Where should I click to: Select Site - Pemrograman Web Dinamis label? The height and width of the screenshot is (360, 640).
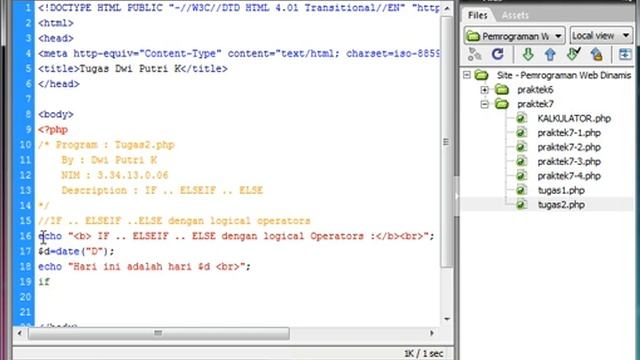564,75
